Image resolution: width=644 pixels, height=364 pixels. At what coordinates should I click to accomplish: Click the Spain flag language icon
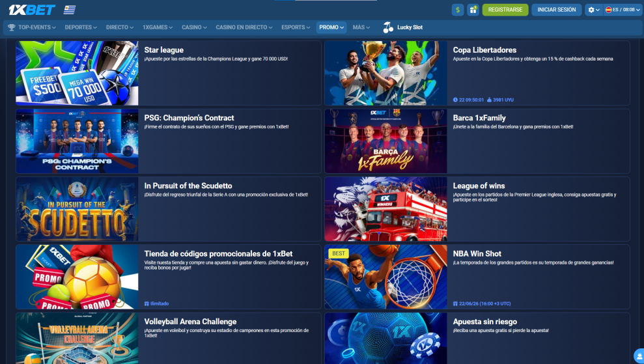click(x=608, y=10)
